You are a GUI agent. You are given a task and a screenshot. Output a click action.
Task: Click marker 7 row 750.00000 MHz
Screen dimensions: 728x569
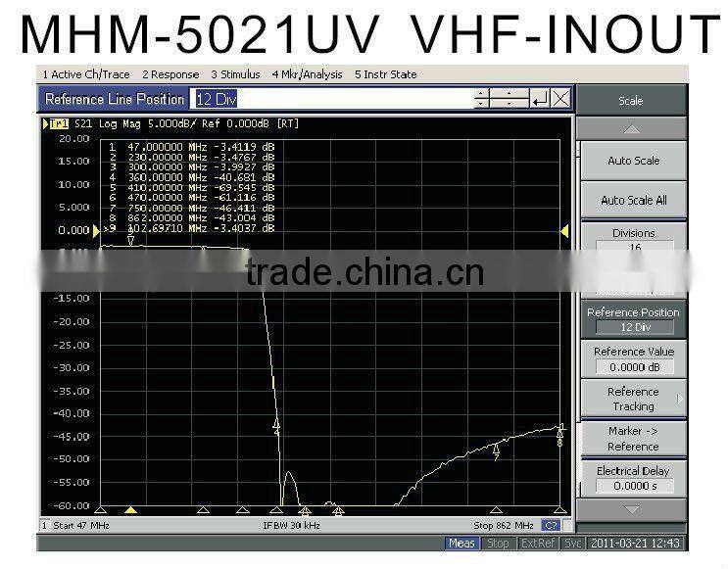click(191, 208)
